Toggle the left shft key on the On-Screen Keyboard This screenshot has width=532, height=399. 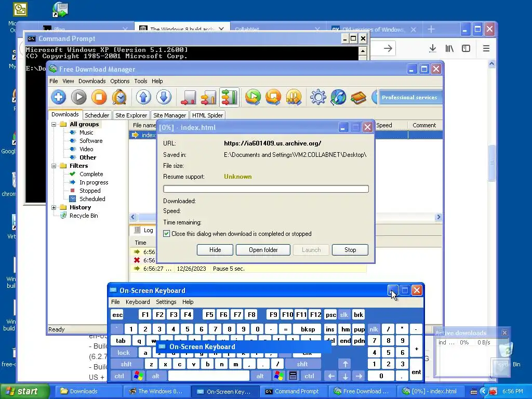point(126,364)
